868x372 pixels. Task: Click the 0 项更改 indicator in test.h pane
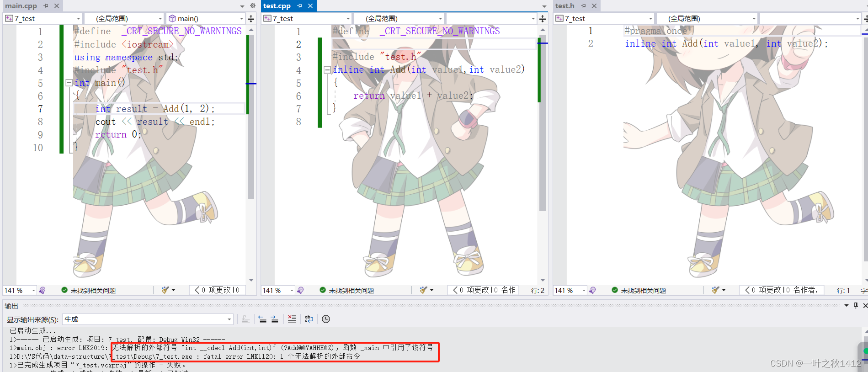(x=781, y=290)
